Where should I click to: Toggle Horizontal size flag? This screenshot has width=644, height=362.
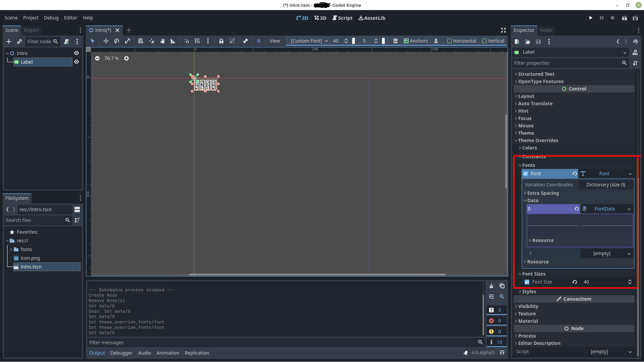[x=461, y=41]
